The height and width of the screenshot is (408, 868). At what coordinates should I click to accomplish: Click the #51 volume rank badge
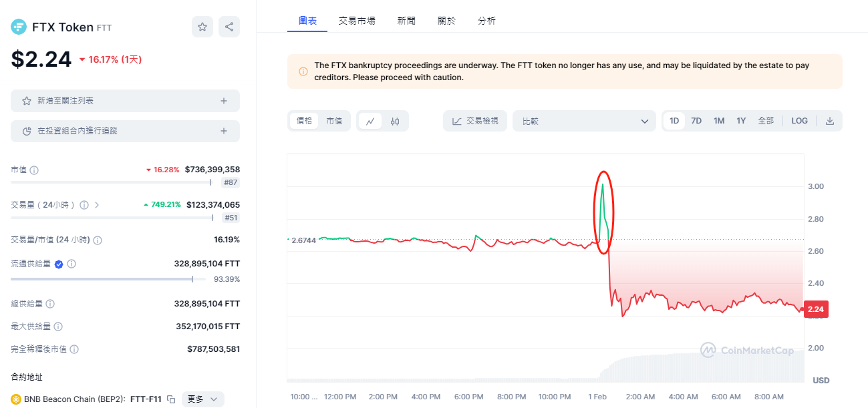pyautogui.click(x=231, y=218)
